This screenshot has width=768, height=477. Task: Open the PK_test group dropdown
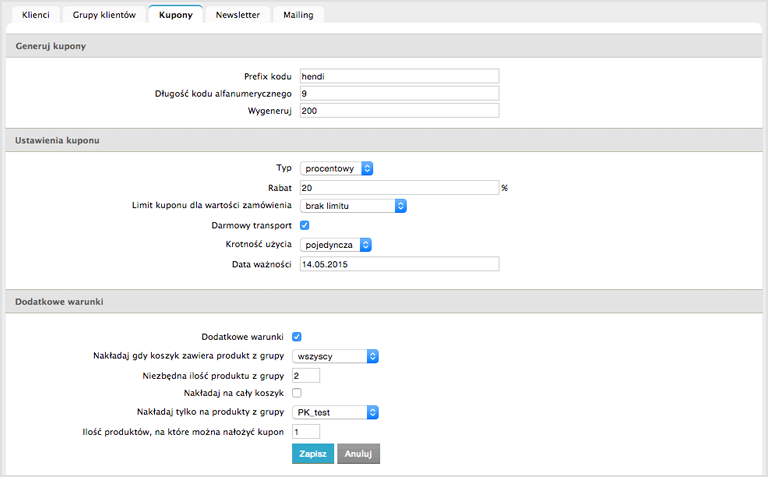(336, 412)
